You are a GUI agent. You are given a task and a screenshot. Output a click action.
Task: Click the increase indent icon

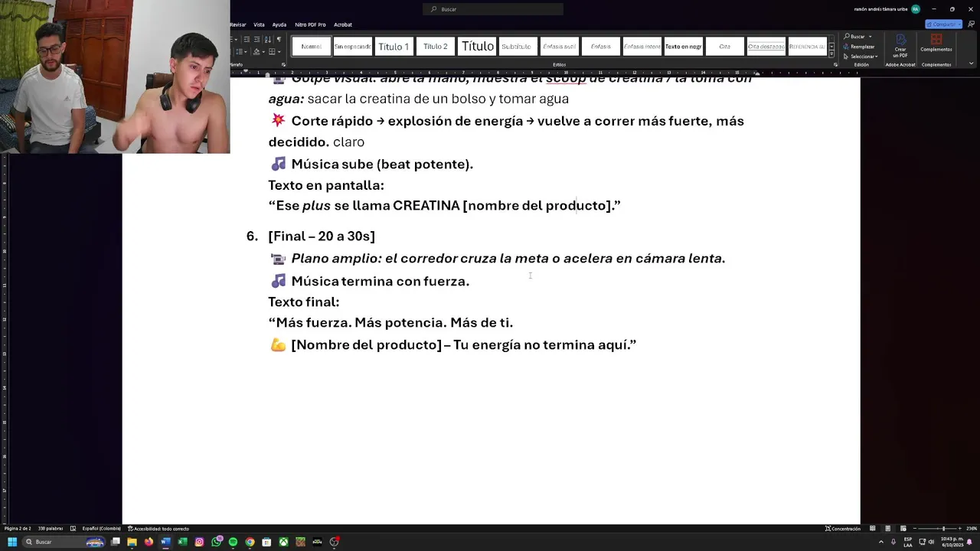click(x=257, y=39)
